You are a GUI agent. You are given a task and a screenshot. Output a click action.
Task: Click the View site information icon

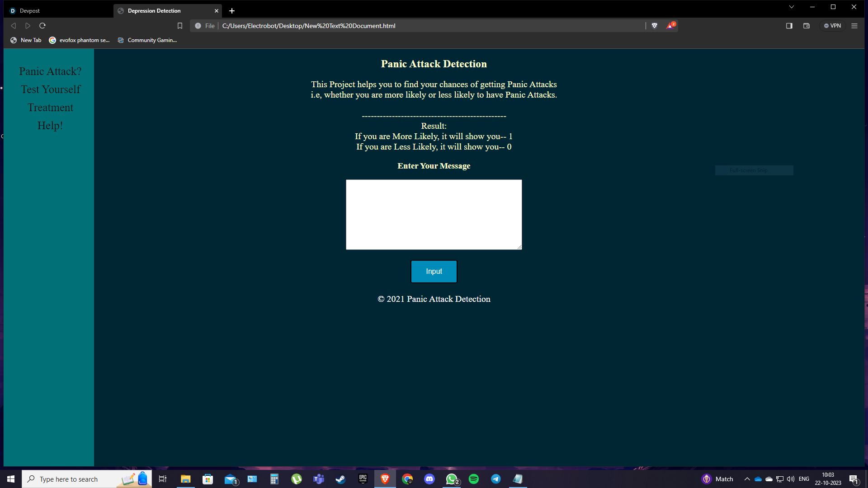point(198,26)
